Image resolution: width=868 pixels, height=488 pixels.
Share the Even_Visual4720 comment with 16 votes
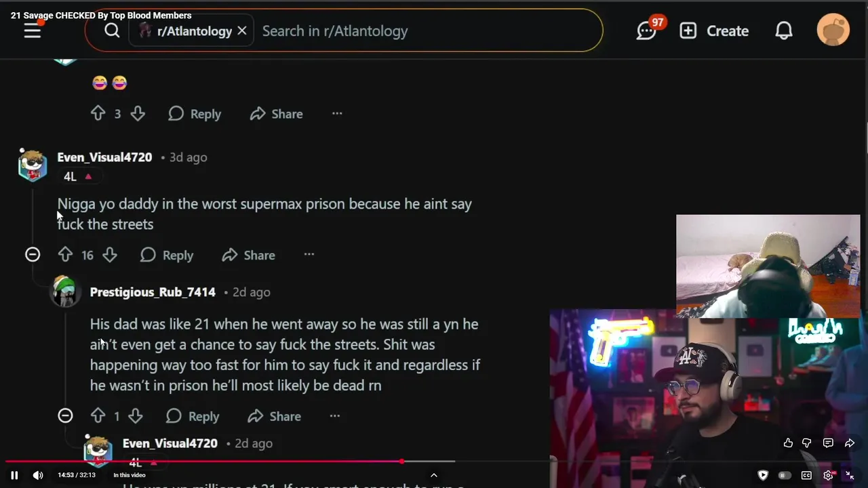click(x=248, y=255)
